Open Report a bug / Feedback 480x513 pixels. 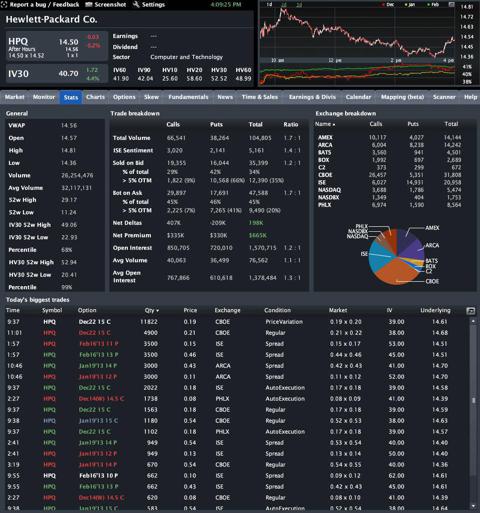[40, 5]
